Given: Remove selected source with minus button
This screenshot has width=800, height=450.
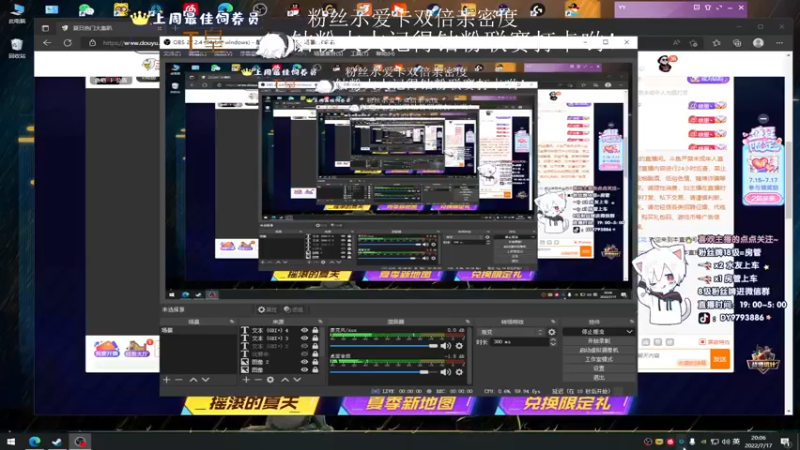Looking at the screenshot, I should (x=258, y=380).
